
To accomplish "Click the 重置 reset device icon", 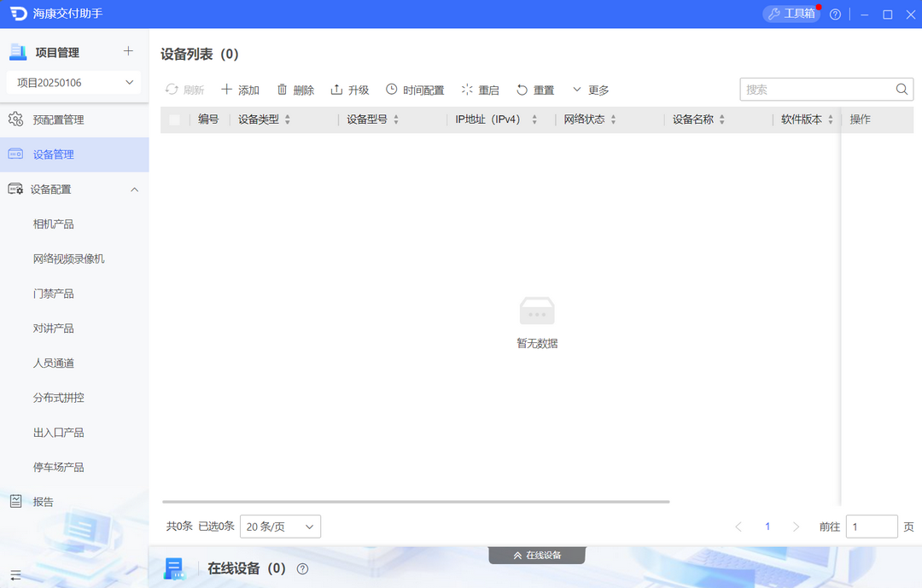I will click(522, 89).
